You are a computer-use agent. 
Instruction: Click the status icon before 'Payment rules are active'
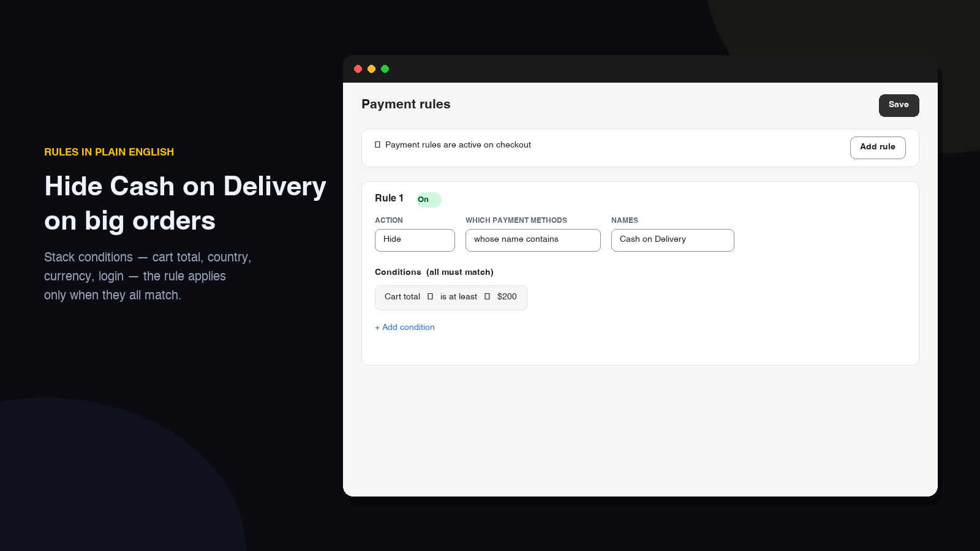378,145
